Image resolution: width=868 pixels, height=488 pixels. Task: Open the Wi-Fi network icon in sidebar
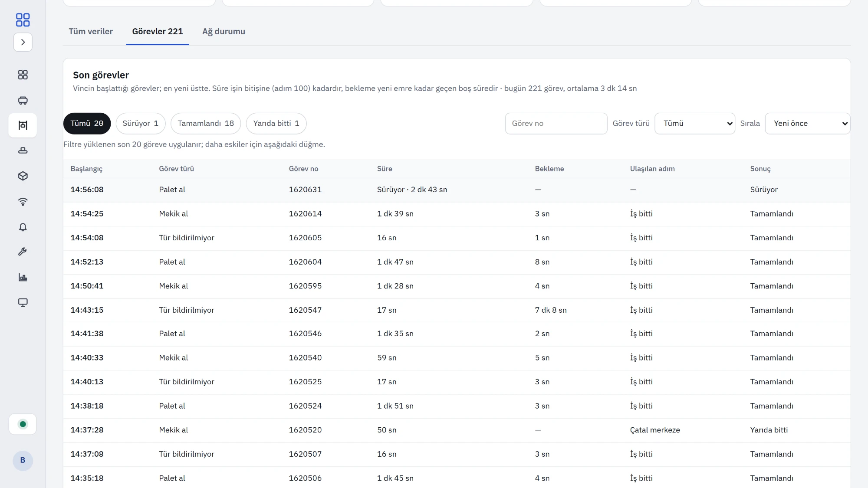point(23,201)
